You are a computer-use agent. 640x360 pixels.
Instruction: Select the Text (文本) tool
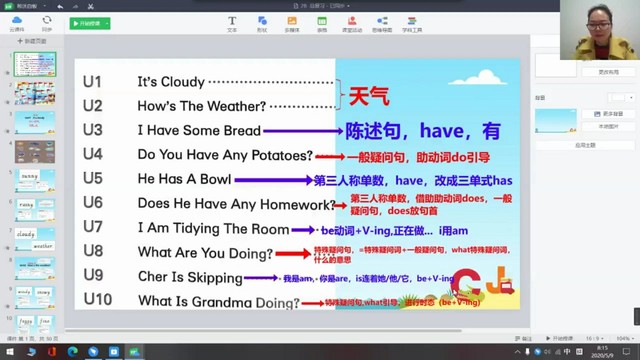tap(232, 24)
